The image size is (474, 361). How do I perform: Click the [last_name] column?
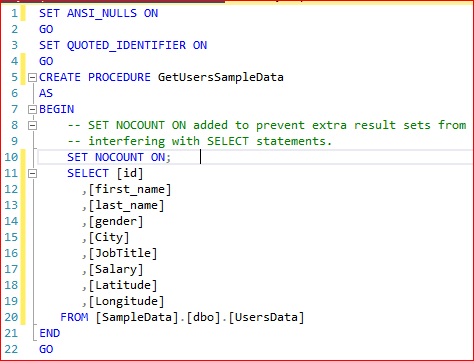(126, 205)
